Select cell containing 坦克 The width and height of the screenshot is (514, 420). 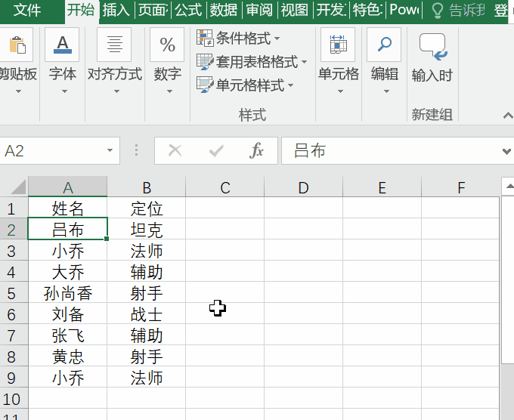coord(146,230)
